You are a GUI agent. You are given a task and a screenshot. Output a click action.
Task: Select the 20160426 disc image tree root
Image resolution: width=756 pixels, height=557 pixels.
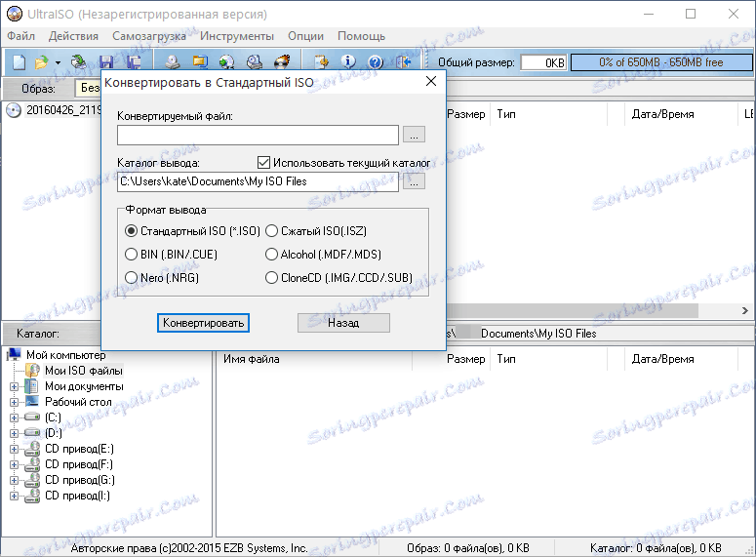(62, 110)
